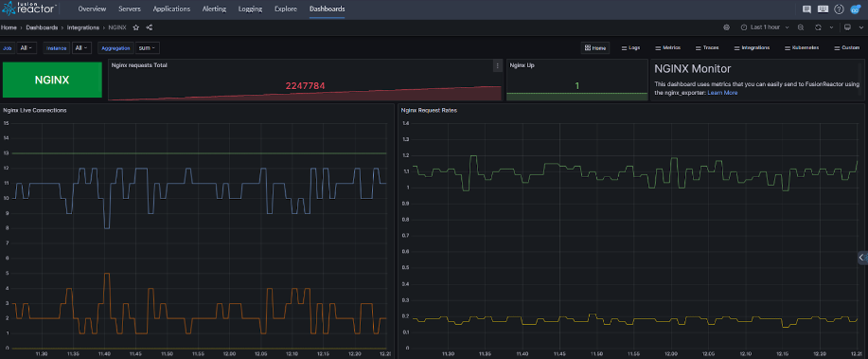Viewport: 868px width, 359px height.
Task: Open the Integrations dashboards list
Action: (x=752, y=48)
